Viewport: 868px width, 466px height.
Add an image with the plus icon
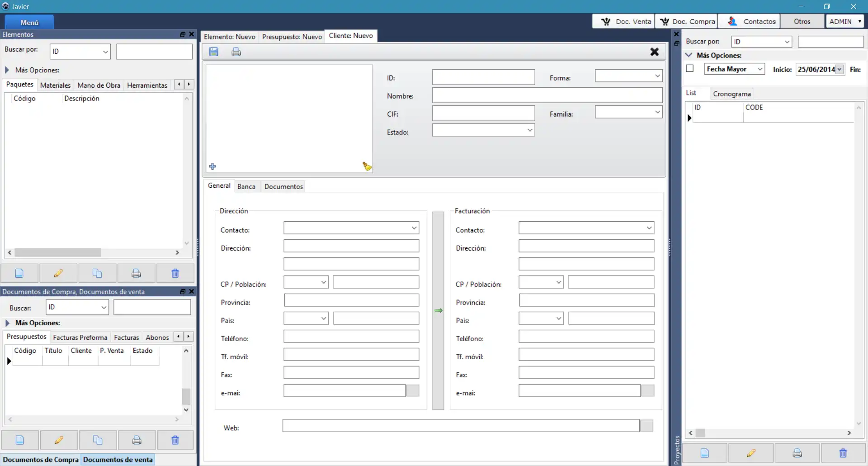click(x=212, y=166)
